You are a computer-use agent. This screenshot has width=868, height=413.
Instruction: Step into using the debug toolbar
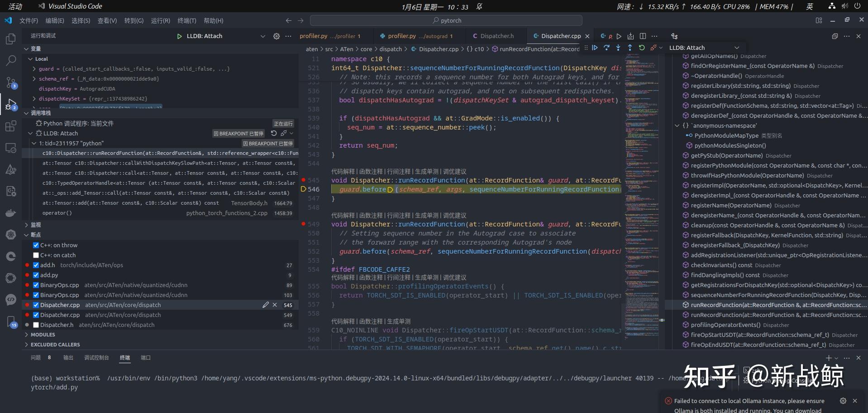point(618,48)
